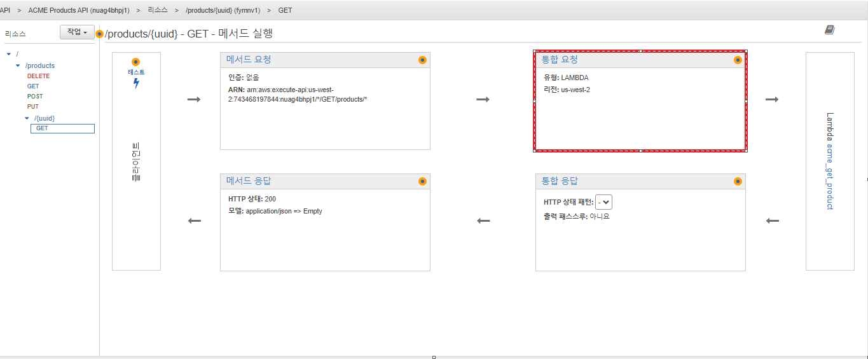This screenshot has height=359, width=868.
Task: Open the 작업 dropdown button
Action: (x=77, y=32)
